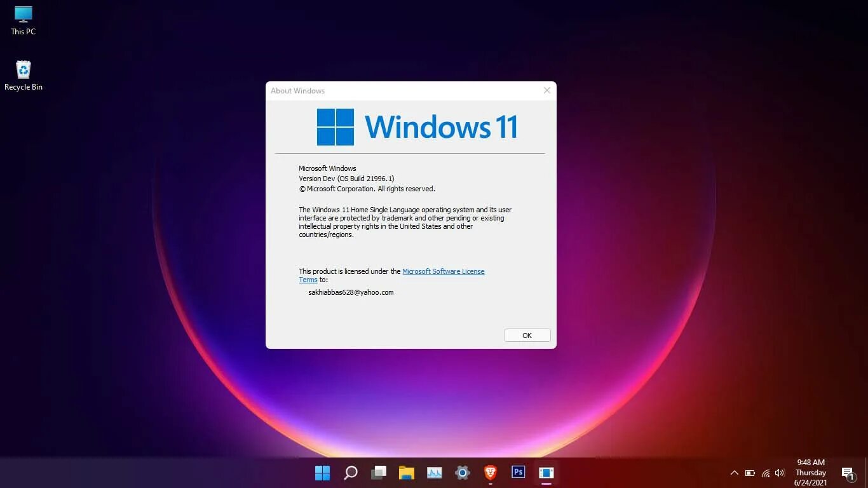Select the active About Windows taskbar icon
Viewport: 868px width, 488px height.
pos(546,473)
